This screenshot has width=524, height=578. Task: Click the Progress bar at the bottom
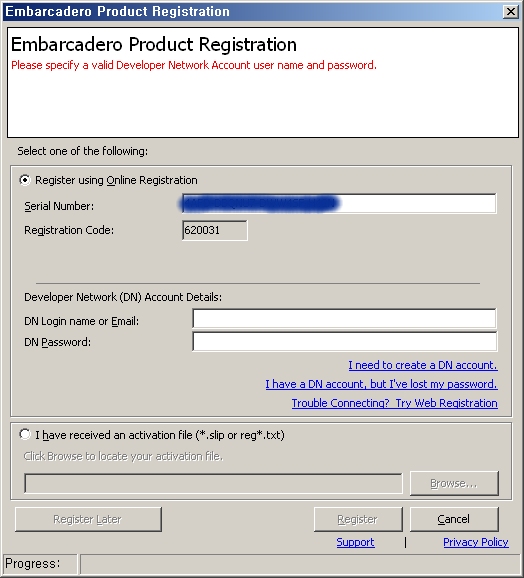[x=300, y=564]
